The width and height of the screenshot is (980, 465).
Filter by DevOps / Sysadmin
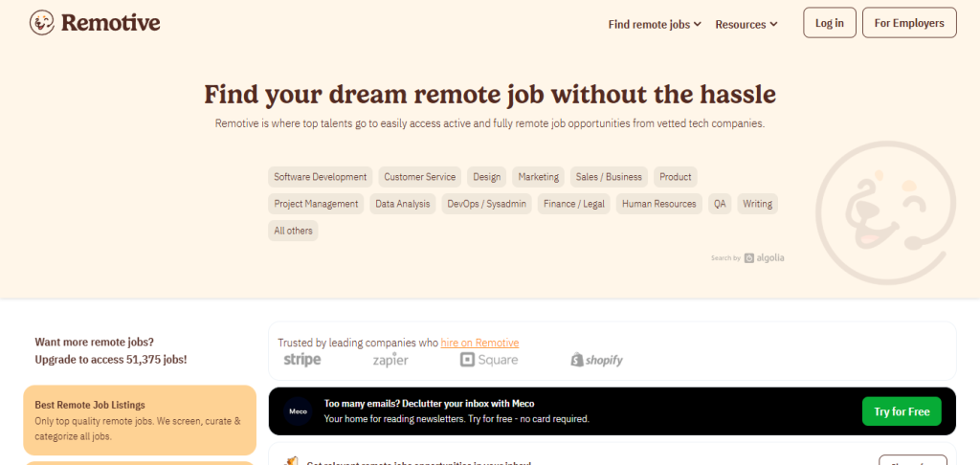coord(487,204)
